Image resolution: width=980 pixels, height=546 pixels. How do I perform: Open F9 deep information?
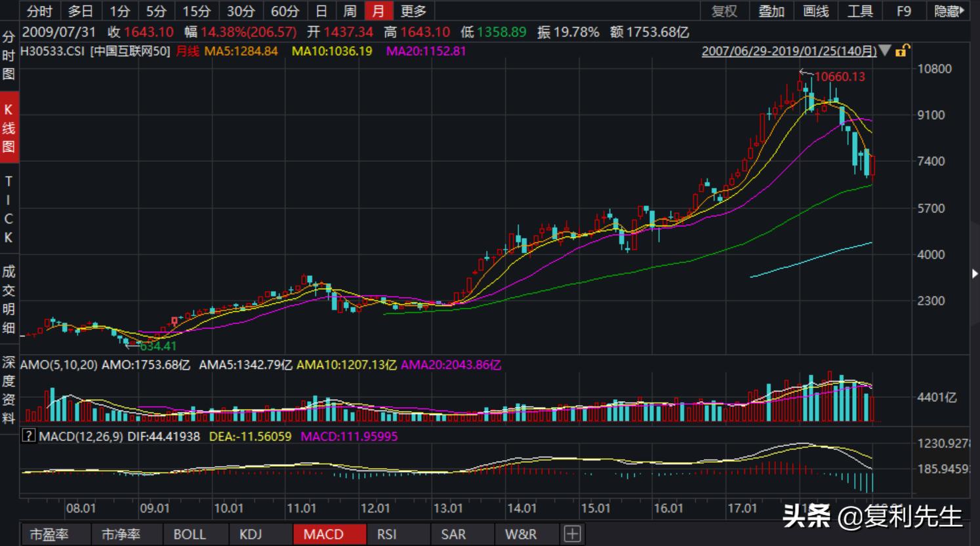click(904, 11)
